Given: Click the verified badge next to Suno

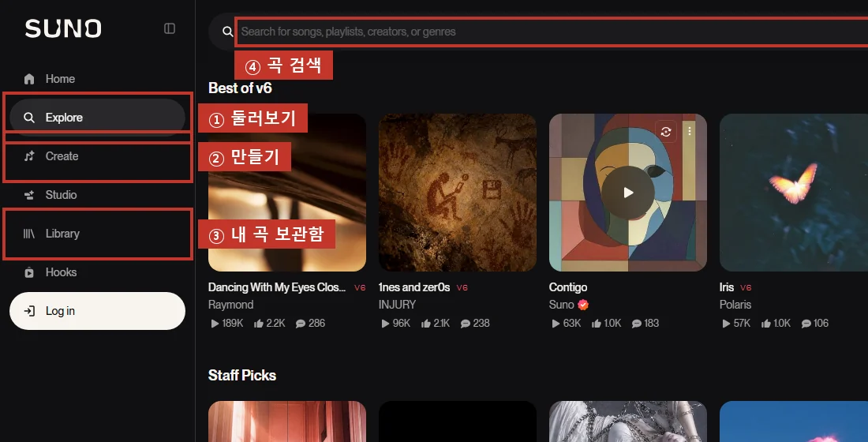Looking at the screenshot, I should (x=583, y=305).
